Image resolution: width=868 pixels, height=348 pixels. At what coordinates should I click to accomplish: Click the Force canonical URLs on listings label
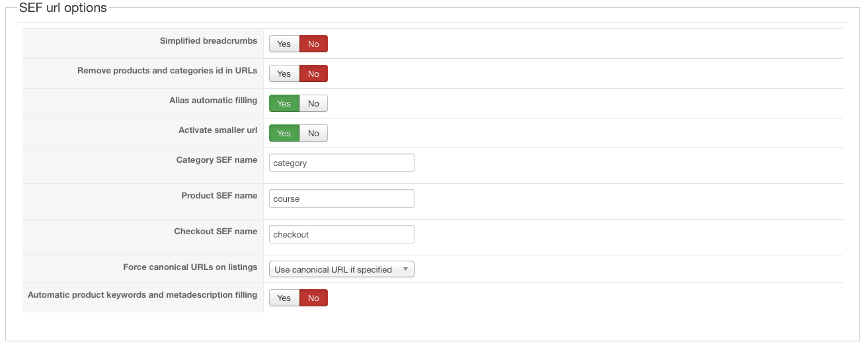[x=190, y=267]
